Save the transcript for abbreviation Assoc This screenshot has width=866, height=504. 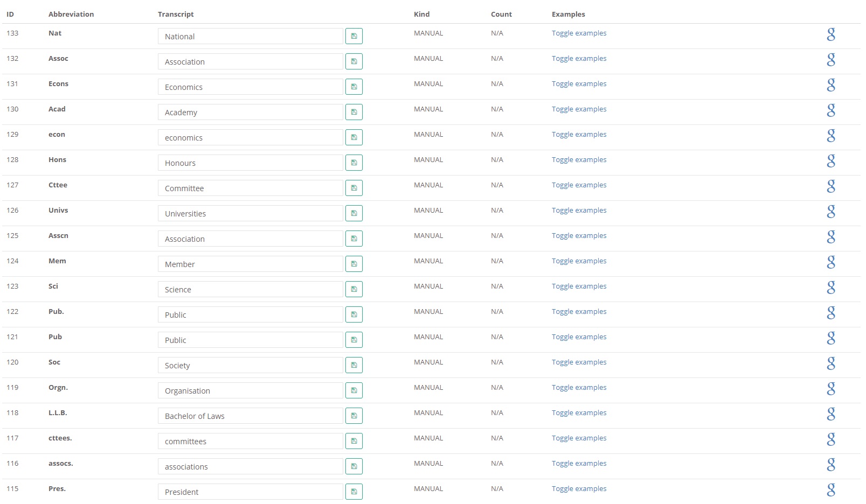pyautogui.click(x=354, y=61)
